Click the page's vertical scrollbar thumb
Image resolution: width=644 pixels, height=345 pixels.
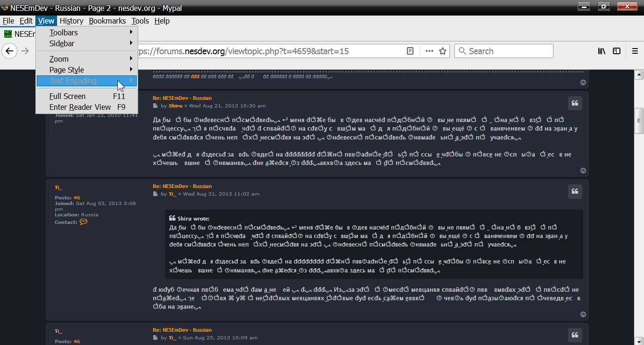(639, 122)
